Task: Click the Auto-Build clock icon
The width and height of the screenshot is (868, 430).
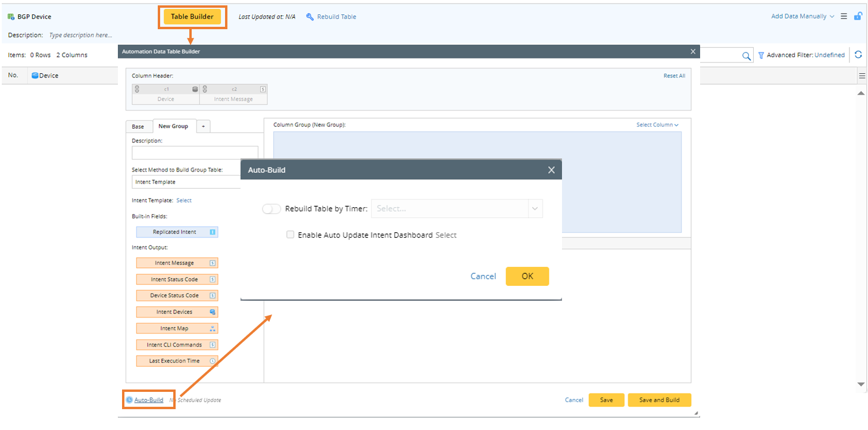Action: tap(129, 400)
